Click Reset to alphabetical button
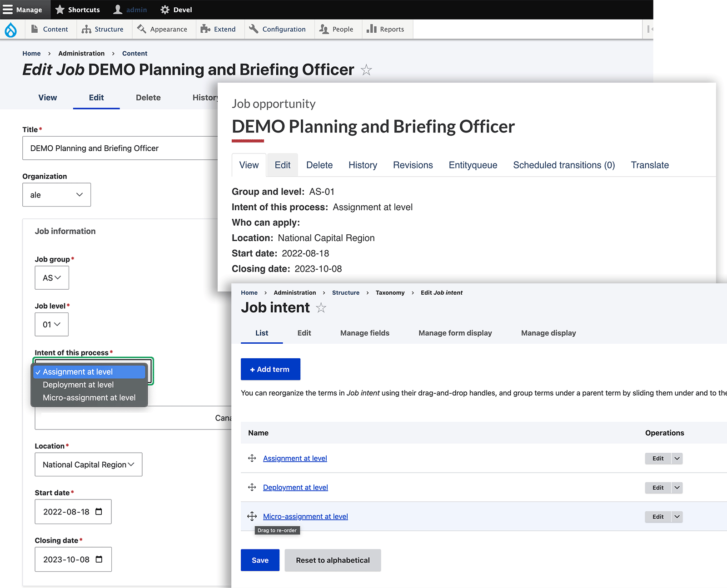 [333, 560]
